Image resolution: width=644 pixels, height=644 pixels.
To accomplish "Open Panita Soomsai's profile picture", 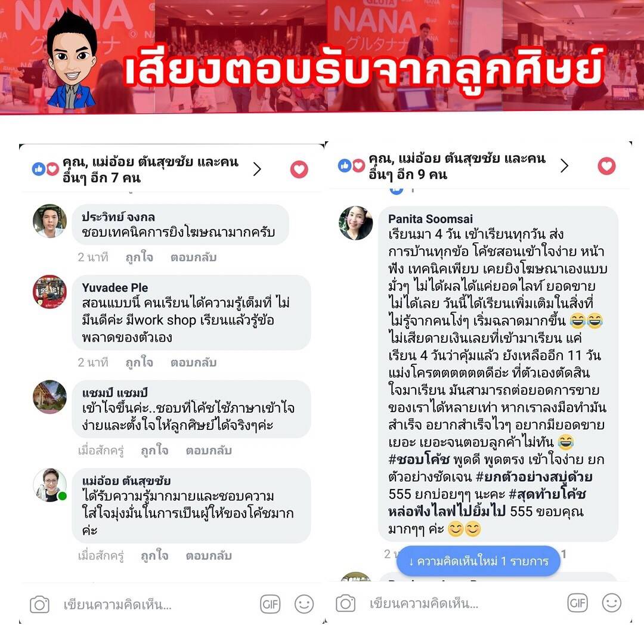I will pos(355,223).
